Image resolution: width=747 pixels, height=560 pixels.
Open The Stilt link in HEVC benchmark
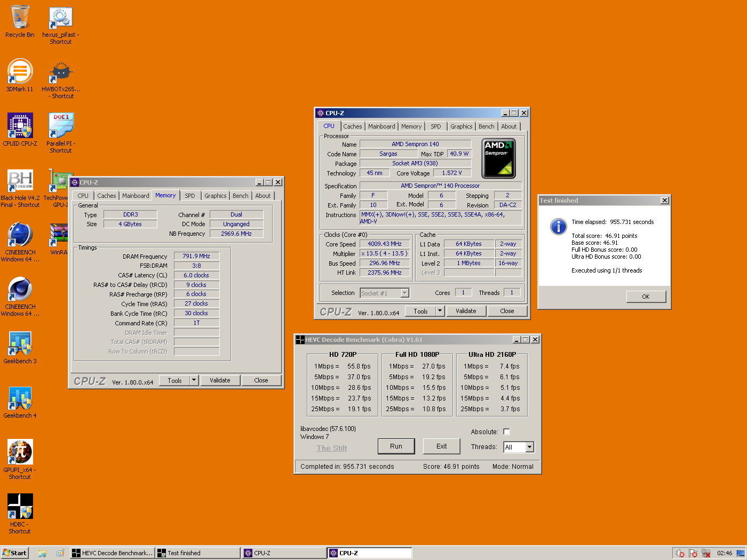click(x=331, y=448)
